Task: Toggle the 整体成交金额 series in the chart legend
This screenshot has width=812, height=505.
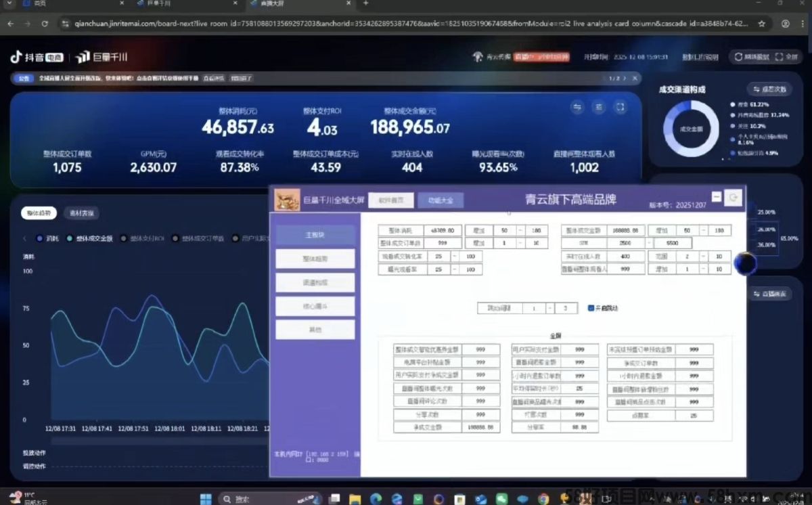Action: point(90,238)
